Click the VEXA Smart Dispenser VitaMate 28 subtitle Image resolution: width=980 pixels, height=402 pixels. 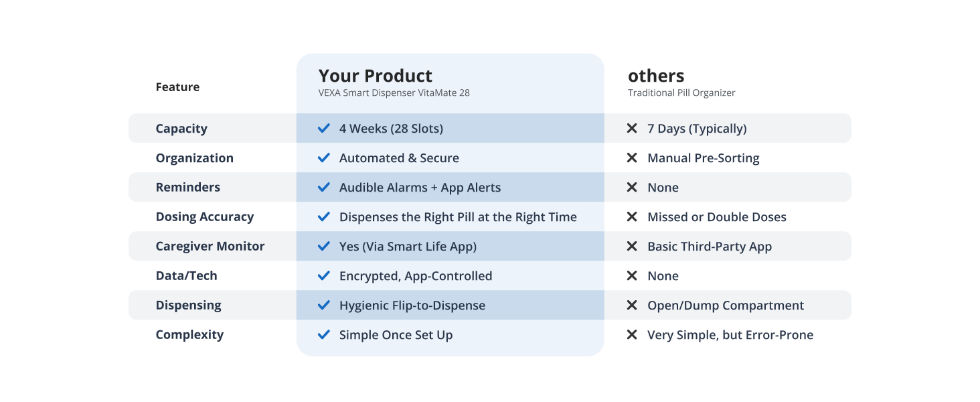click(x=394, y=93)
